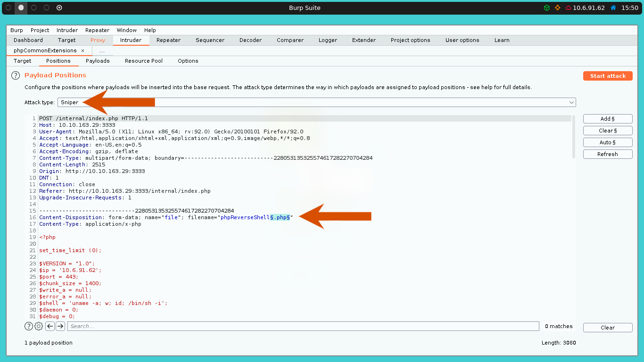
Task: Switch to the Payloads sub-tab
Action: (x=98, y=61)
